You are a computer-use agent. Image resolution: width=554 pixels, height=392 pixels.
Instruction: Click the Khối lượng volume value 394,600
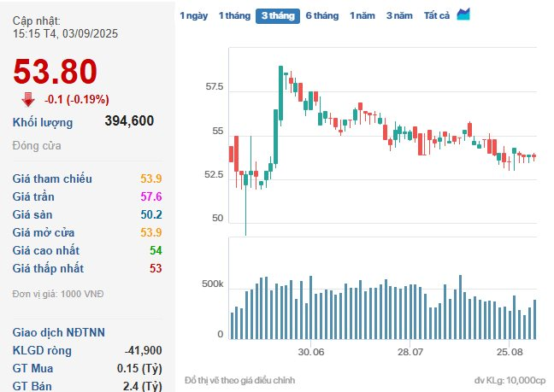tap(129, 121)
